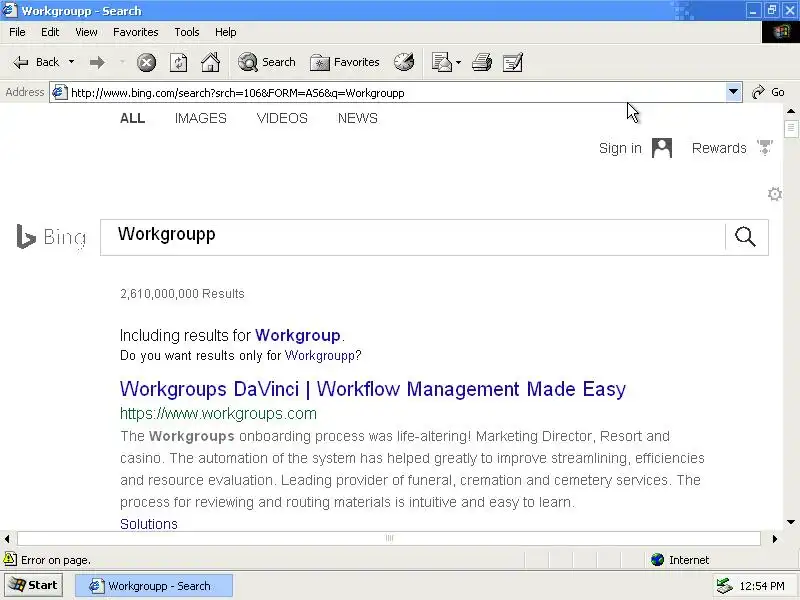Viewport: 800px width, 600px height.
Task: Go to the Home page icon
Action: pos(210,62)
